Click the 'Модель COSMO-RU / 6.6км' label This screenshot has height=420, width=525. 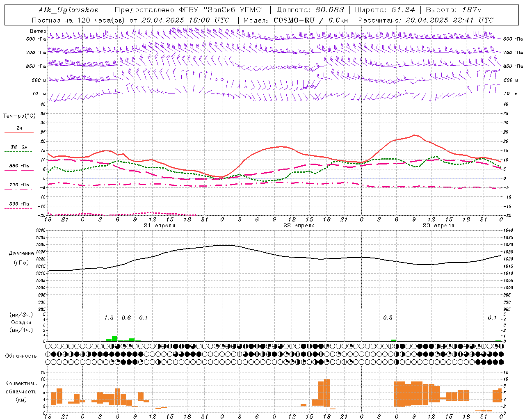point(296,20)
